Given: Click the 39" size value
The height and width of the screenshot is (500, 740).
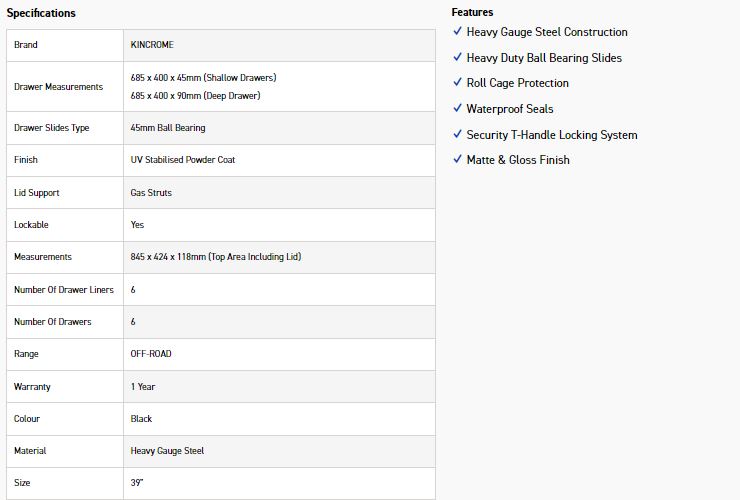Looking at the screenshot, I should (137, 483).
